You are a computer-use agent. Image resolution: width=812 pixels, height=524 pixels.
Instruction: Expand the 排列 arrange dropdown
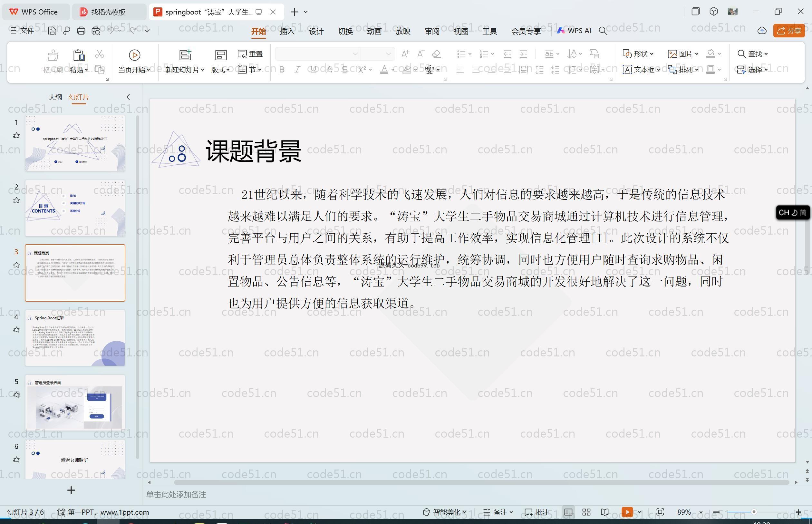click(697, 70)
